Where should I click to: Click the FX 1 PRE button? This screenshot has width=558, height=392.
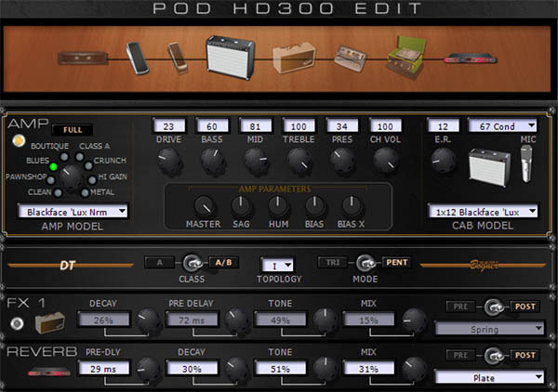click(460, 307)
